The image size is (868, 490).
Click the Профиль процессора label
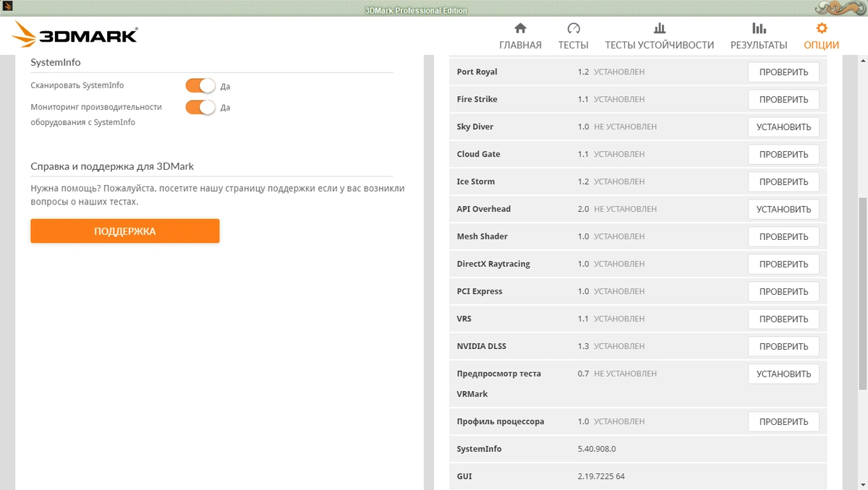501,422
